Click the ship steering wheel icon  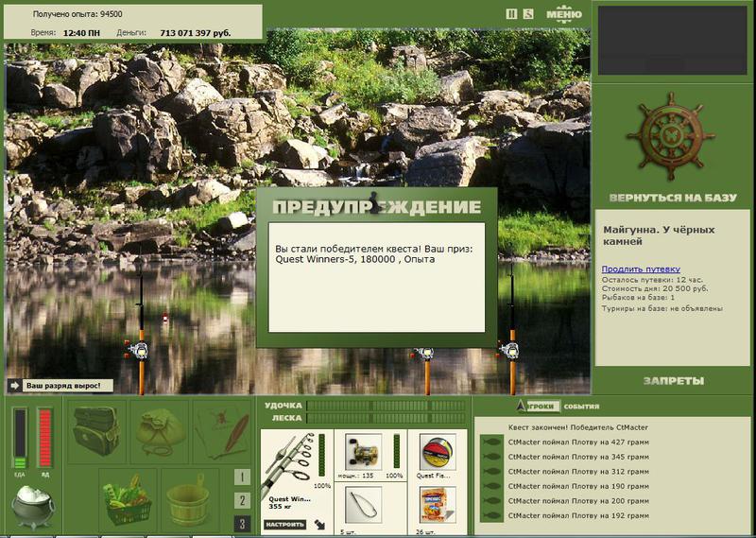tap(670, 136)
